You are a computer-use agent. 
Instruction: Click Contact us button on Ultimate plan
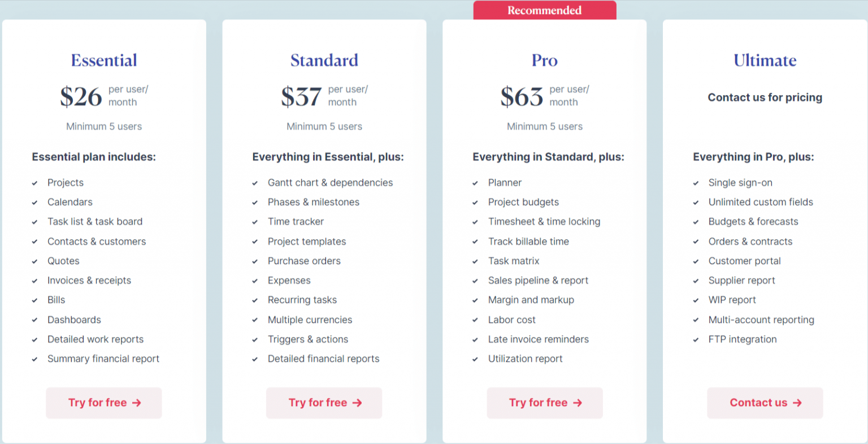[765, 403]
